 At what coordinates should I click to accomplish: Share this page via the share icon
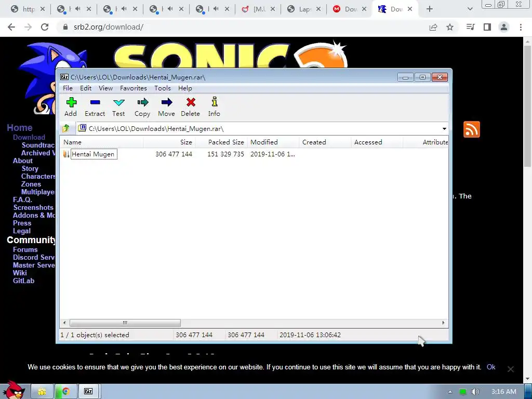(x=433, y=27)
